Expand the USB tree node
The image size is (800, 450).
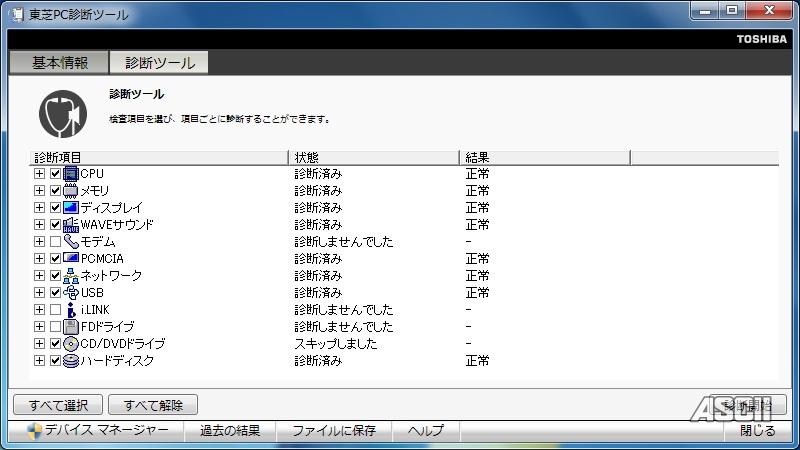(x=39, y=293)
